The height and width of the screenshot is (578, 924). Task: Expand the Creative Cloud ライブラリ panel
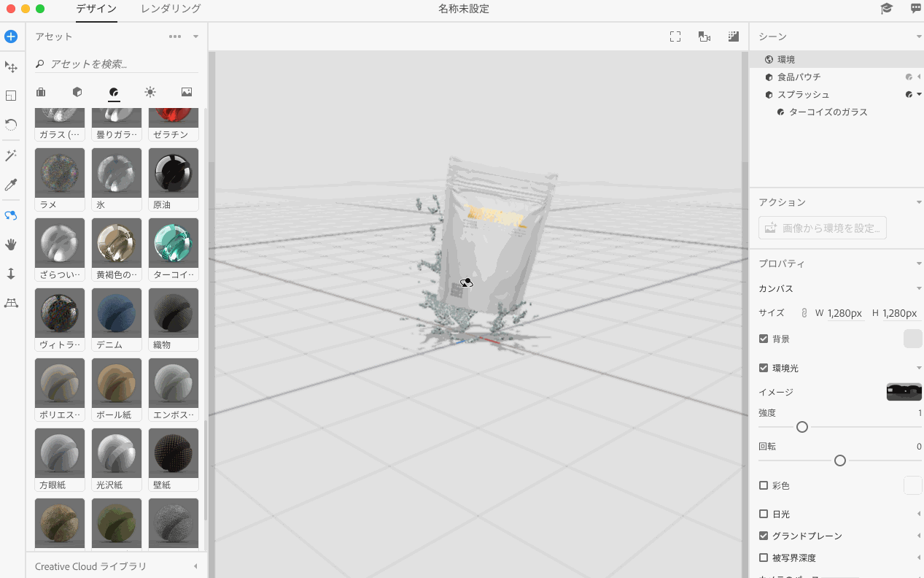pos(195,566)
